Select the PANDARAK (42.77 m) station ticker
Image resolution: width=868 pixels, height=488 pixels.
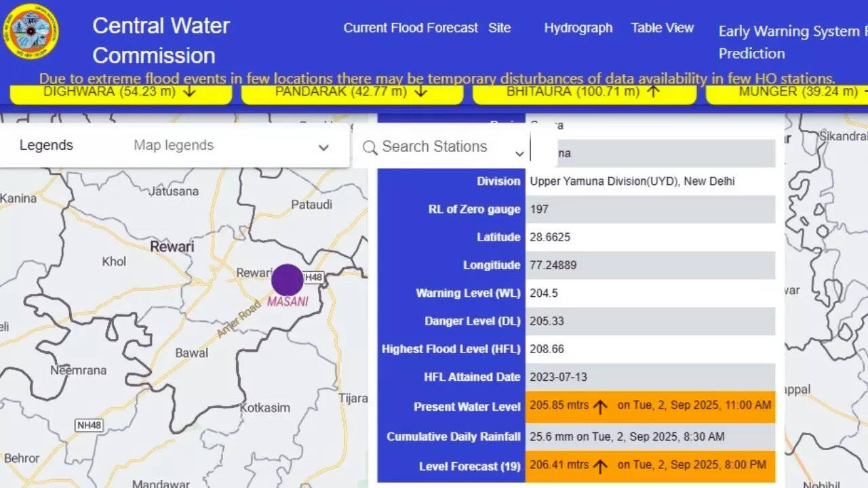(352, 92)
